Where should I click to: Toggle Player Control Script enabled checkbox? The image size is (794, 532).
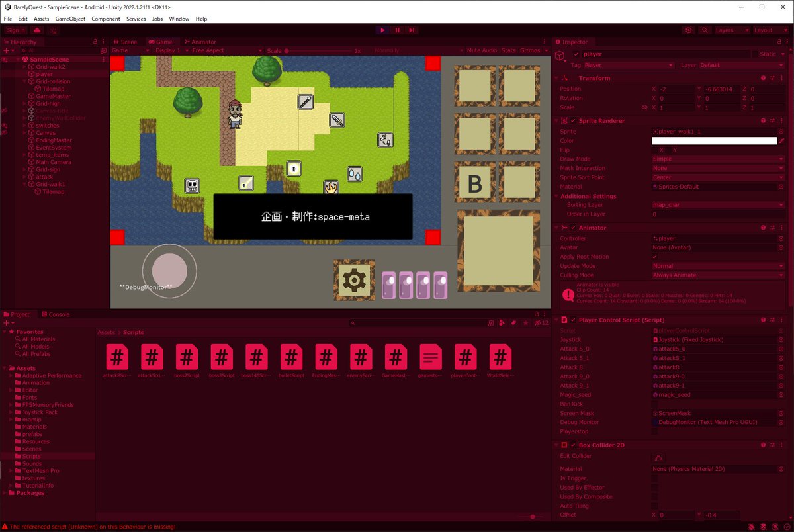click(573, 320)
